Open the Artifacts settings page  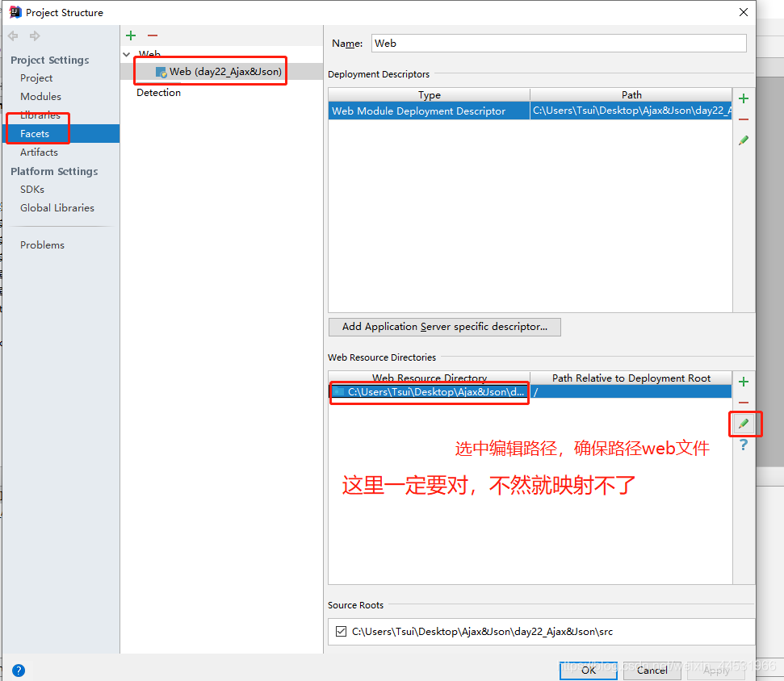click(x=39, y=152)
